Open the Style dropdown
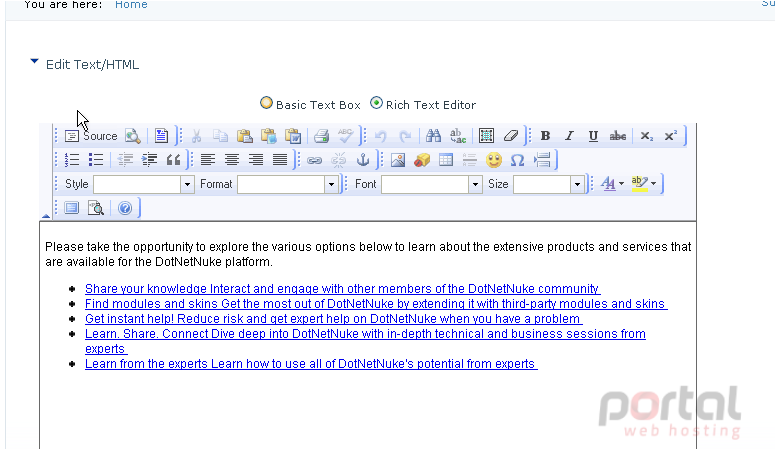 (144, 184)
